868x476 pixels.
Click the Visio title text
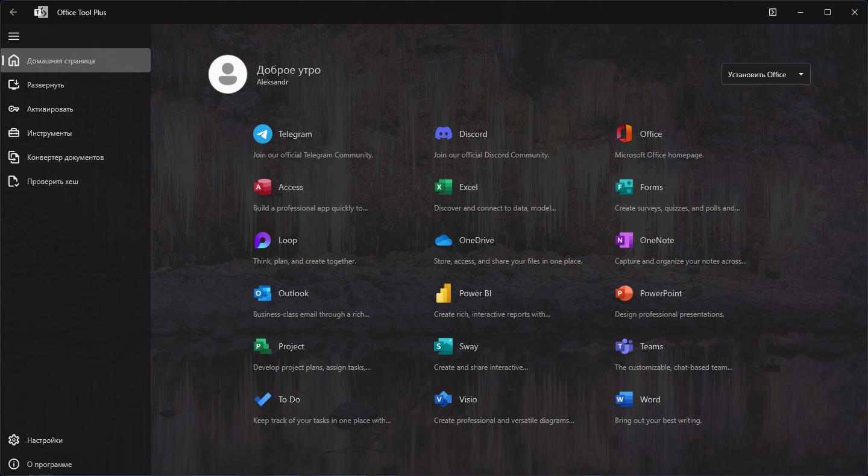468,399
